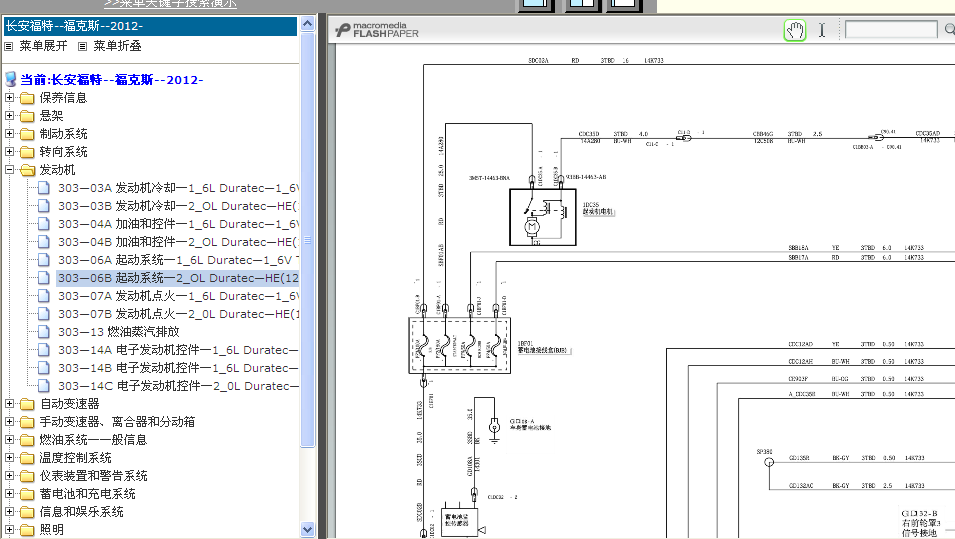This screenshot has height=539, width=955.
Task: Click the tree panel scroll-down arrow
Action: 308,529
